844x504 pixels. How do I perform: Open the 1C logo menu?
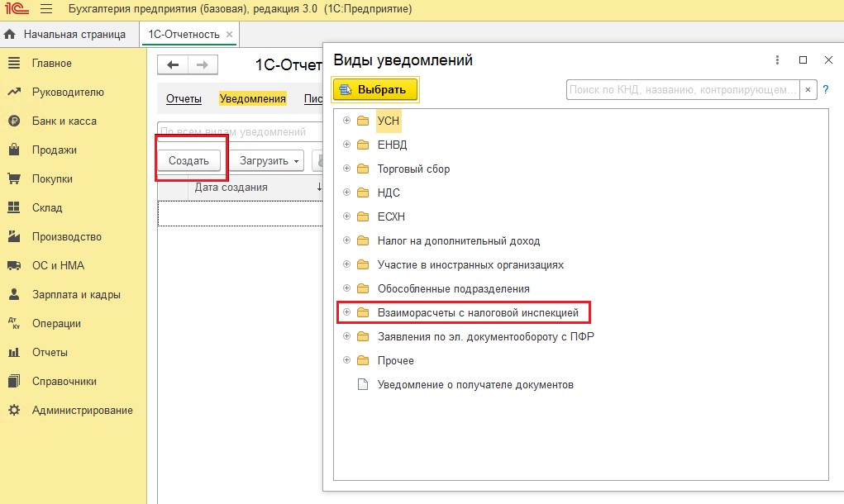coord(17,8)
